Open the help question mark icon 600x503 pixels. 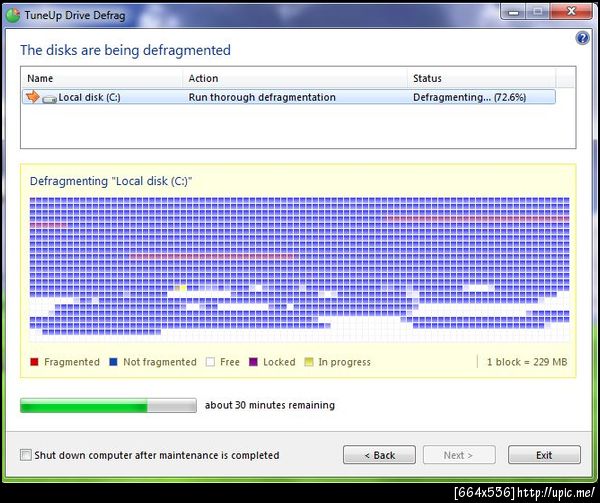(582, 38)
